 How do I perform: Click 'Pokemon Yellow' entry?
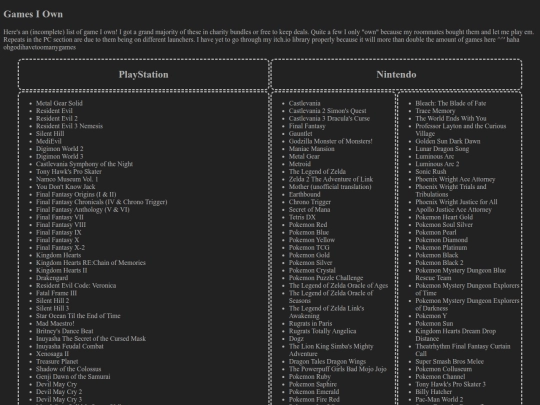pos(312,240)
